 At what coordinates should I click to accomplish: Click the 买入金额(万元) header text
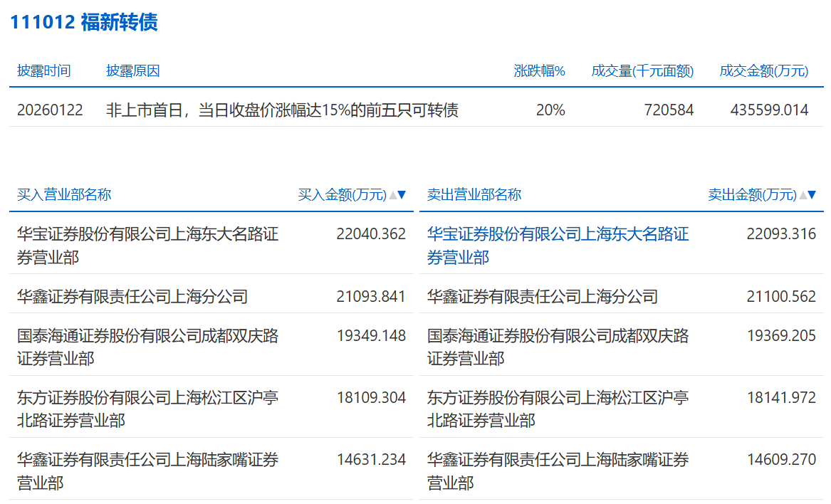click(x=342, y=195)
